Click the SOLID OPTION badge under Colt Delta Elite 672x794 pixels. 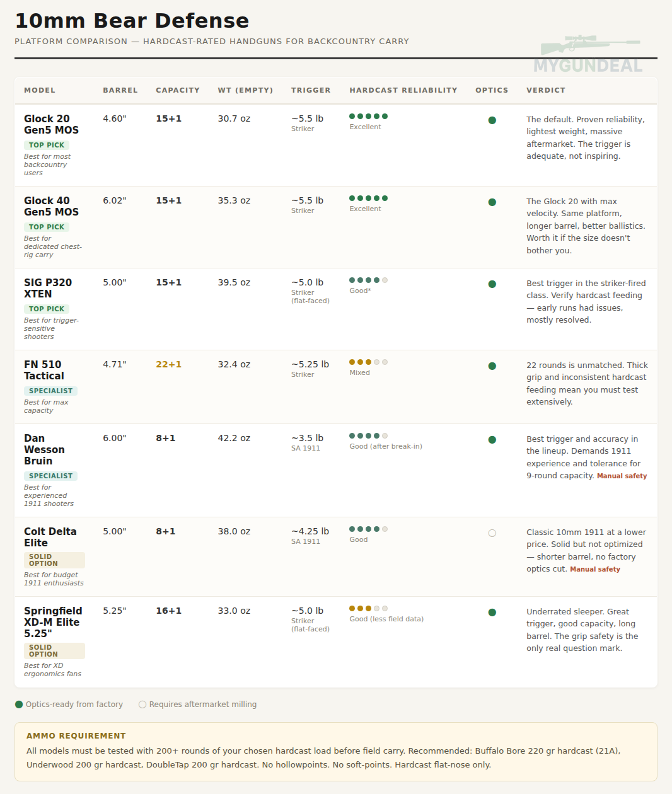point(54,560)
